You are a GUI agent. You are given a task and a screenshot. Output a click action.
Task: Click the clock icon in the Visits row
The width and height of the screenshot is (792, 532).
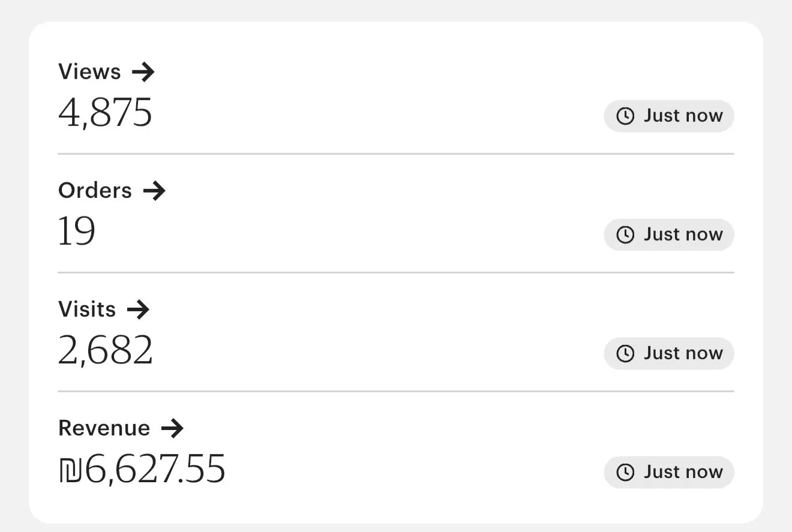tap(625, 354)
